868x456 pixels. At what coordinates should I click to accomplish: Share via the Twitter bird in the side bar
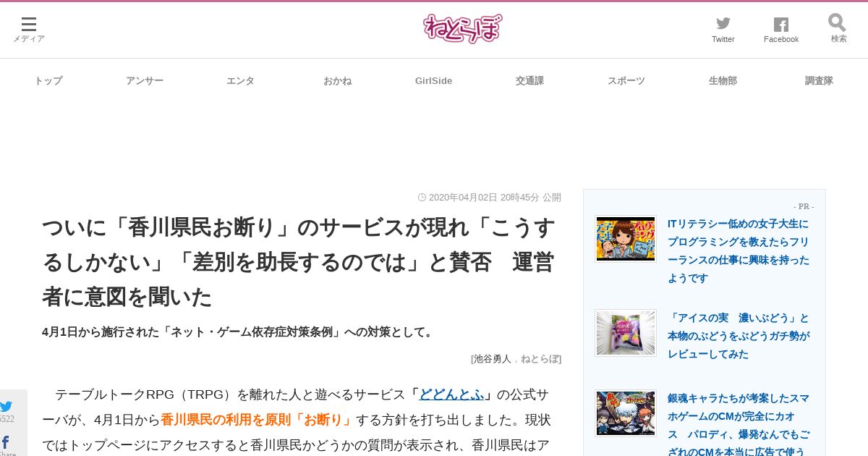click(x=7, y=407)
